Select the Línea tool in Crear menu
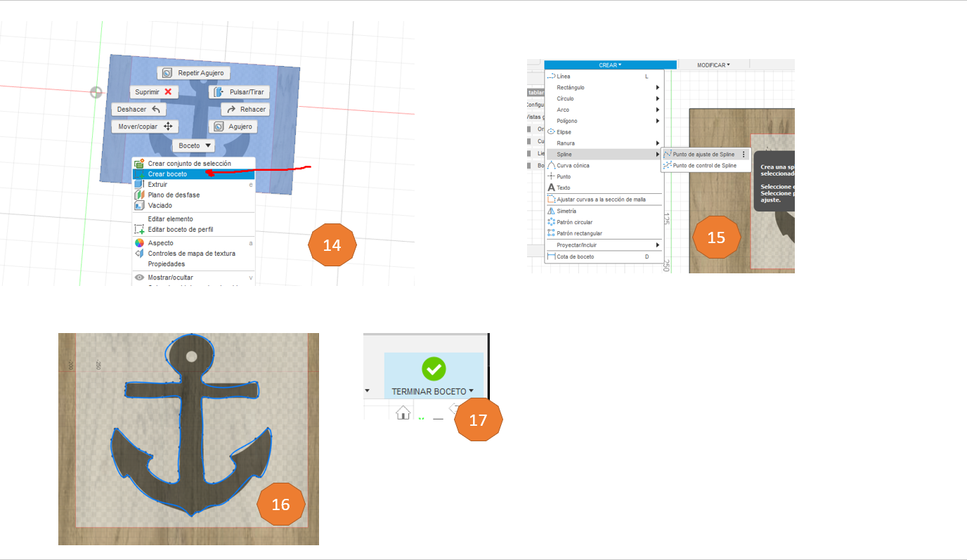Screen dimensions: 967x560 click(604, 76)
